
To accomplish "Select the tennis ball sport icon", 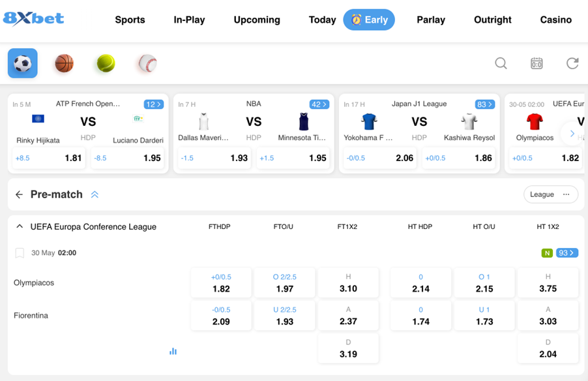I will point(106,63).
